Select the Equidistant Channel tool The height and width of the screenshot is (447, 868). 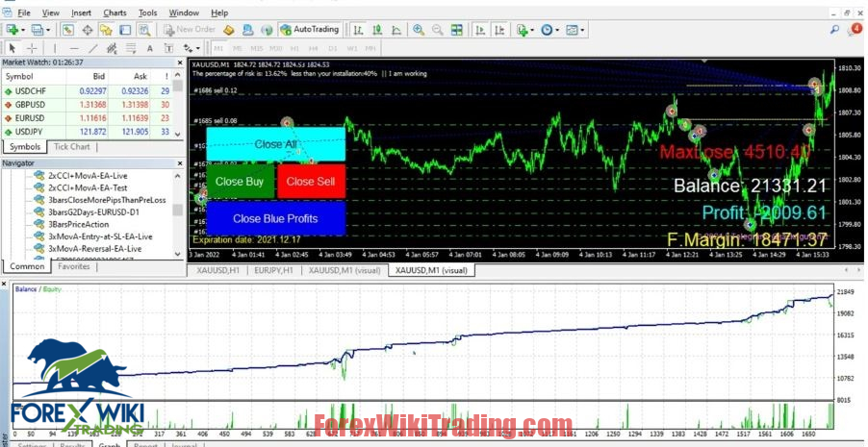click(112, 48)
